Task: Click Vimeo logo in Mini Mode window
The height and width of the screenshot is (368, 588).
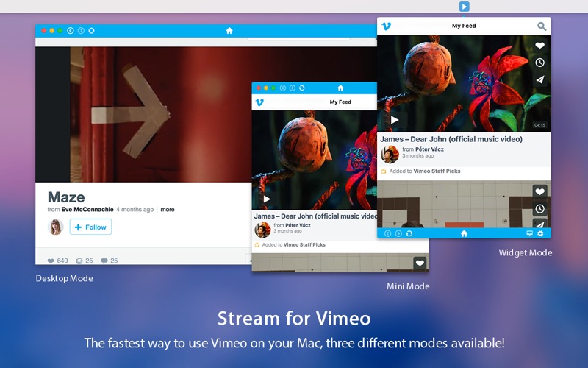Action: 259,102
